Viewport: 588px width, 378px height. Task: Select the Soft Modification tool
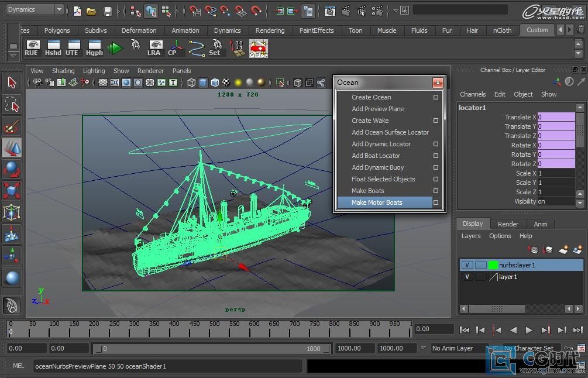[12, 235]
